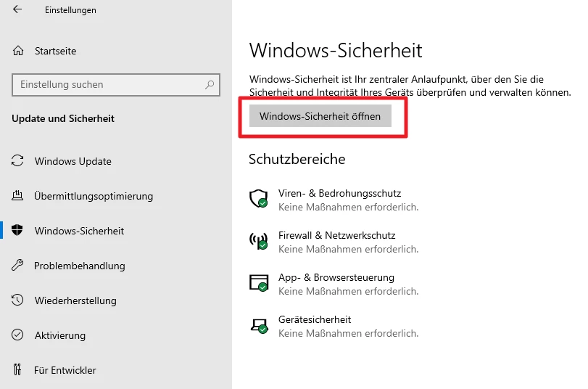The height and width of the screenshot is (389, 588).
Task: Click the Gerätesicherheit laptop icon
Action: tap(259, 326)
